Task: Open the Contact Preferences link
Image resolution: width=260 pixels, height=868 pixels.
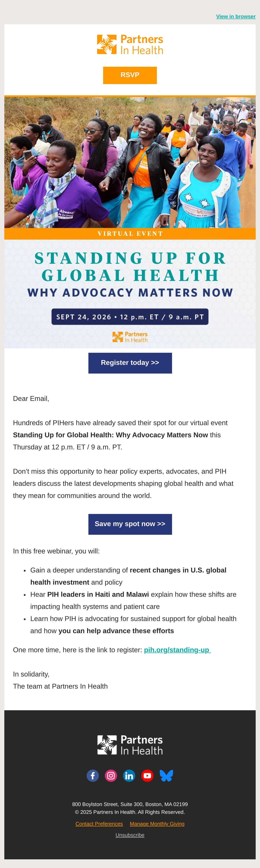Action: point(99,824)
